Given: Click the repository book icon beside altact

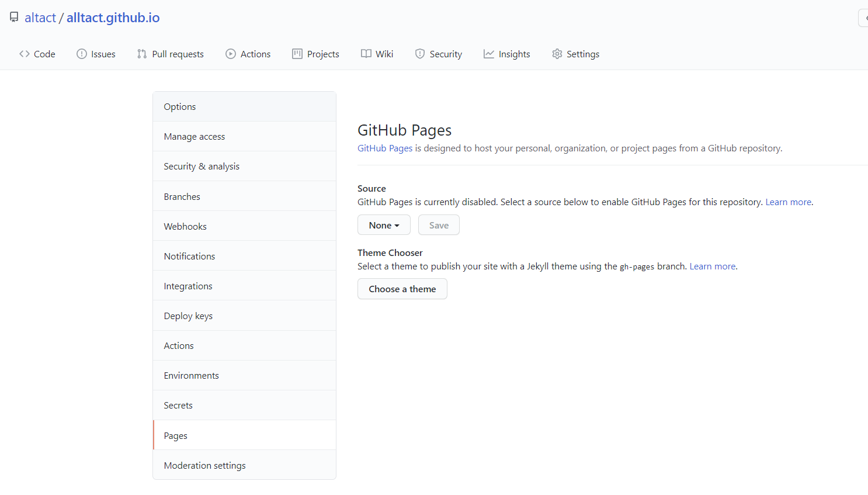Looking at the screenshot, I should tap(14, 17).
